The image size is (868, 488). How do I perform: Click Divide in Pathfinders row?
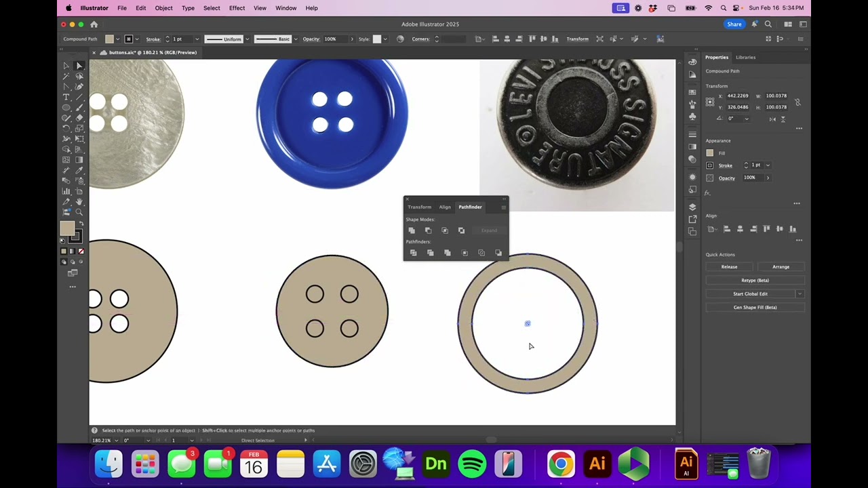[x=413, y=253]
